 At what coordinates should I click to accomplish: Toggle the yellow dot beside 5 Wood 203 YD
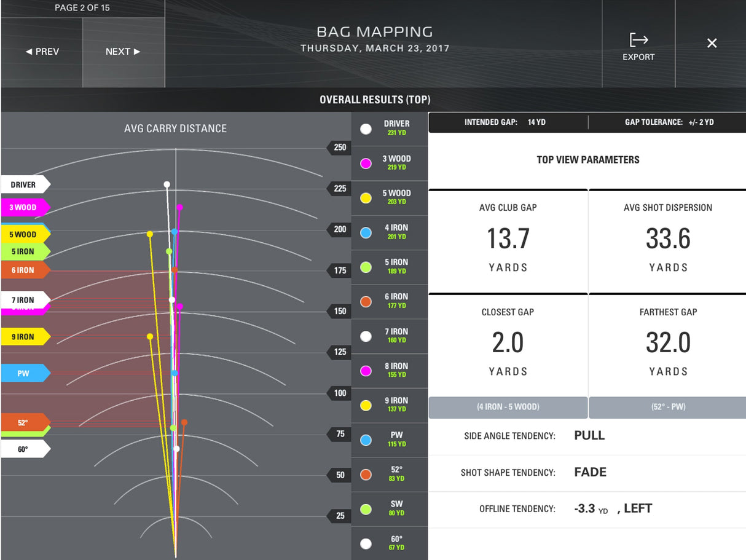tap(366, 198)
